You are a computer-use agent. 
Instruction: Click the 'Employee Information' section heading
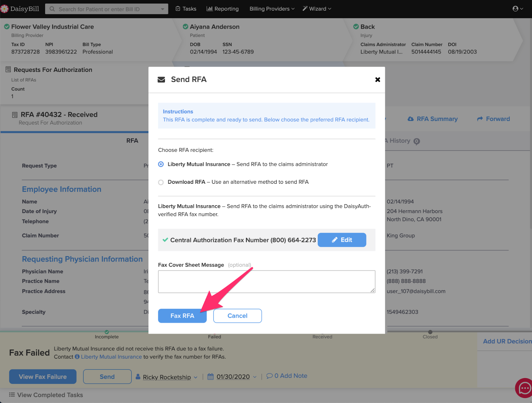pyautogui.click(x=62, y=189)
